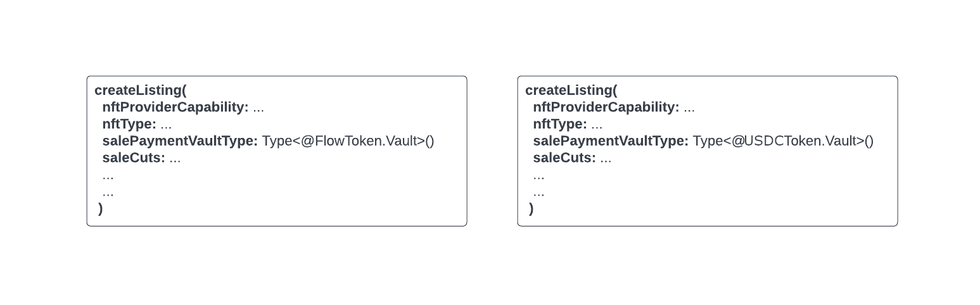The image size is (980, 305).
Task: Click ellipsis after nftType in the right box
Action: (x=597, y=126)
